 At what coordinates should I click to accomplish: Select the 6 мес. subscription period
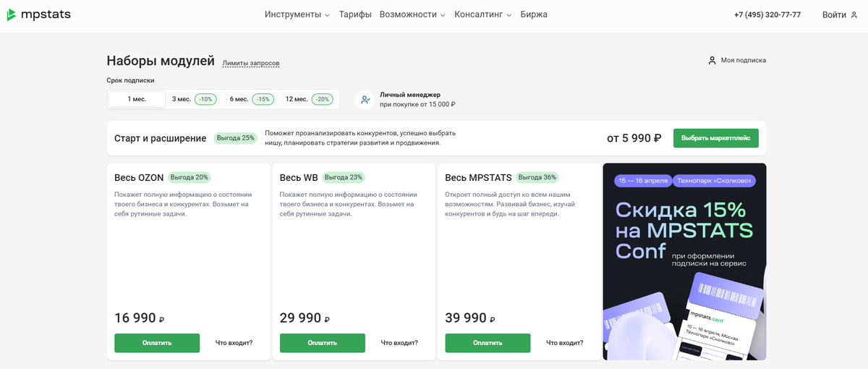tap(251, 99)
